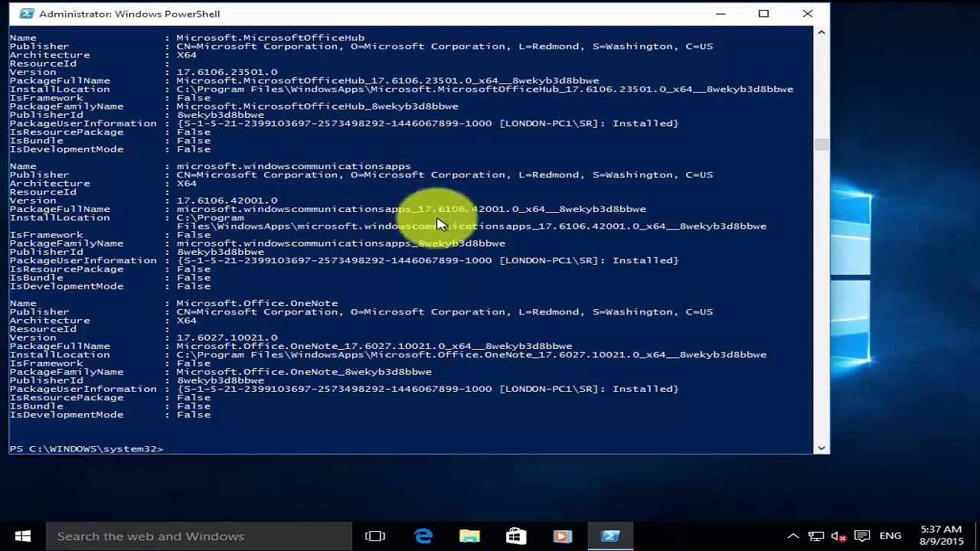Click the Name value Microsoft.Office.OneNote
980x551 pixels.
(257, 303)
